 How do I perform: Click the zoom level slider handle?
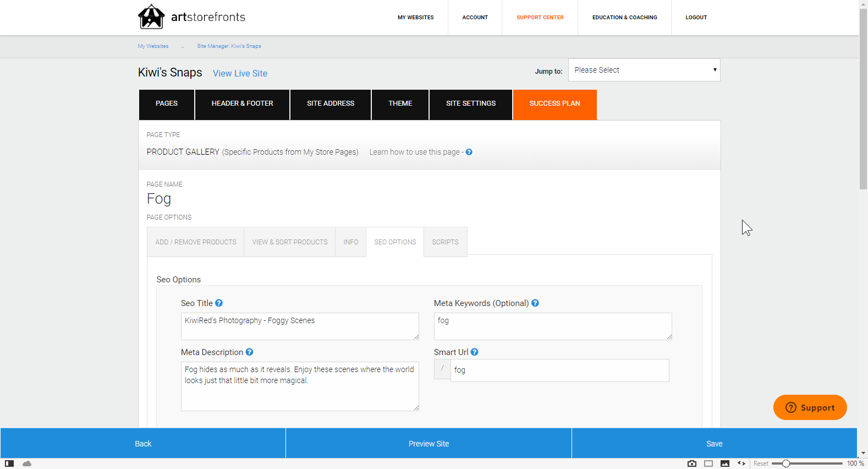(x=786, y=463)
